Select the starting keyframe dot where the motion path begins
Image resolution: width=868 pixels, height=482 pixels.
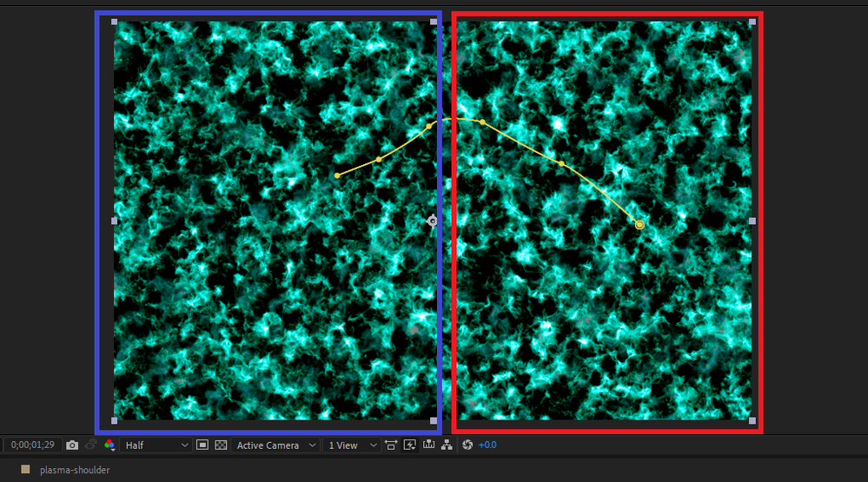click(337, 175)
